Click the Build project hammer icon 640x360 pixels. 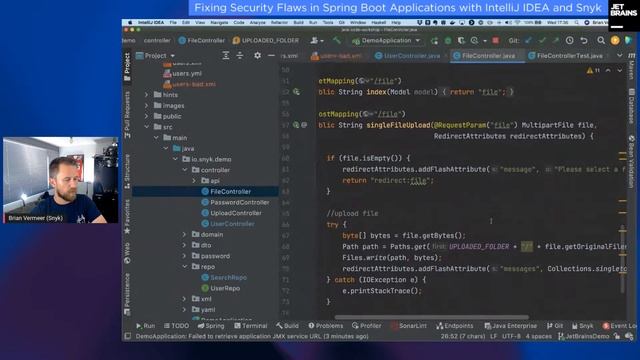(337, 40)
